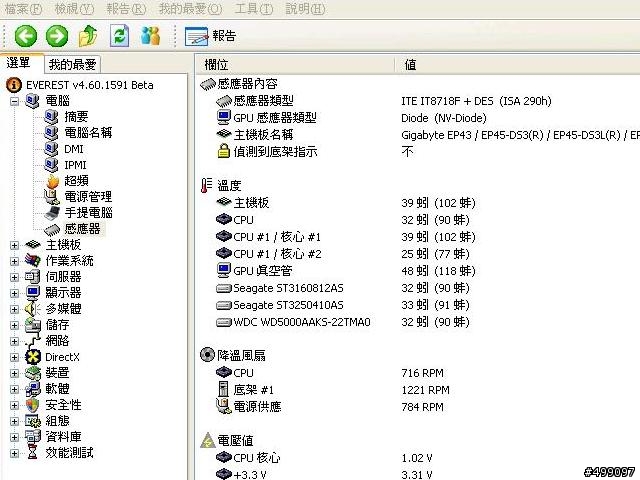
Task: Select Seagate ST3160812AS drive row
Action: point(418,288)
